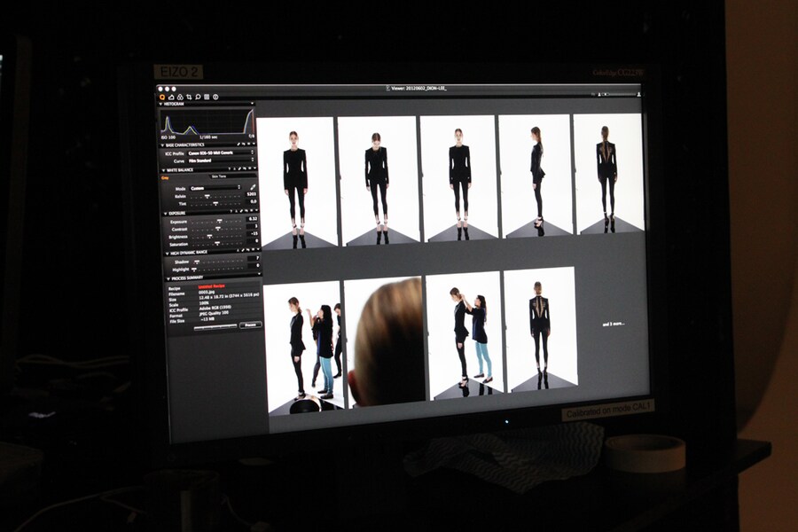Open the Quick tool tab

coord(162,98)
